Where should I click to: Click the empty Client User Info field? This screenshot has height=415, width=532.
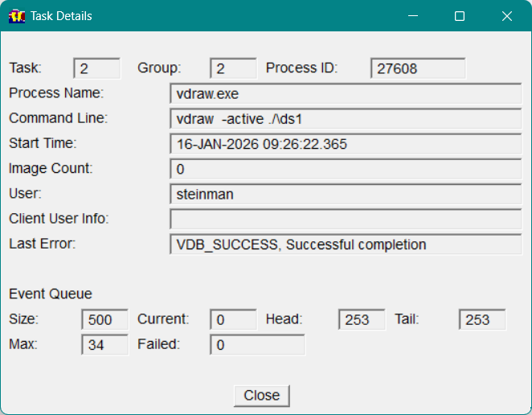(x=346, y=219)
